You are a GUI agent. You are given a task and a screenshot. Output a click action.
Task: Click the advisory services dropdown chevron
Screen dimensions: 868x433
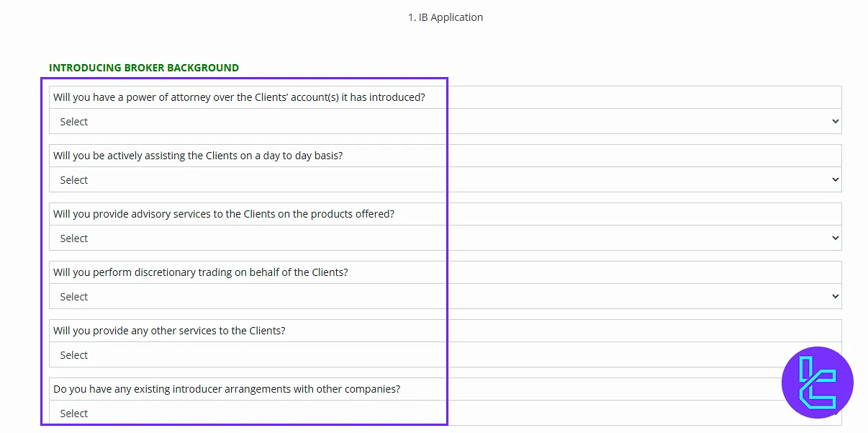[x=835, y=238]
